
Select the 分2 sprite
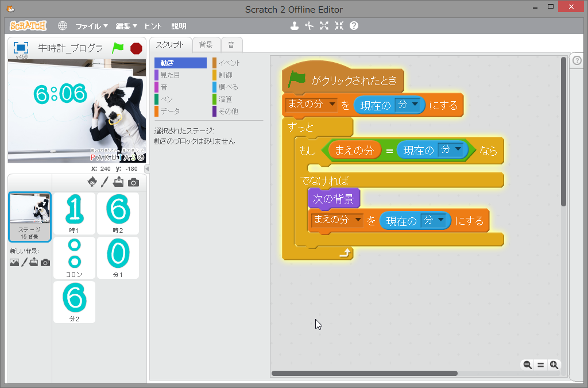pyautogui.click(x=74, y=302)
